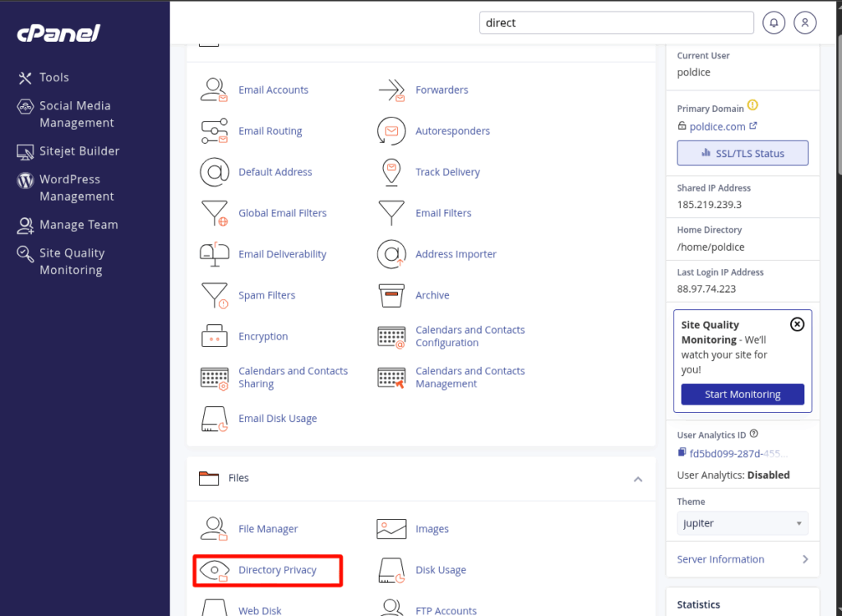
Task: Click the Email Deliverability mailbox icon
Action: (x=215, y=254)
